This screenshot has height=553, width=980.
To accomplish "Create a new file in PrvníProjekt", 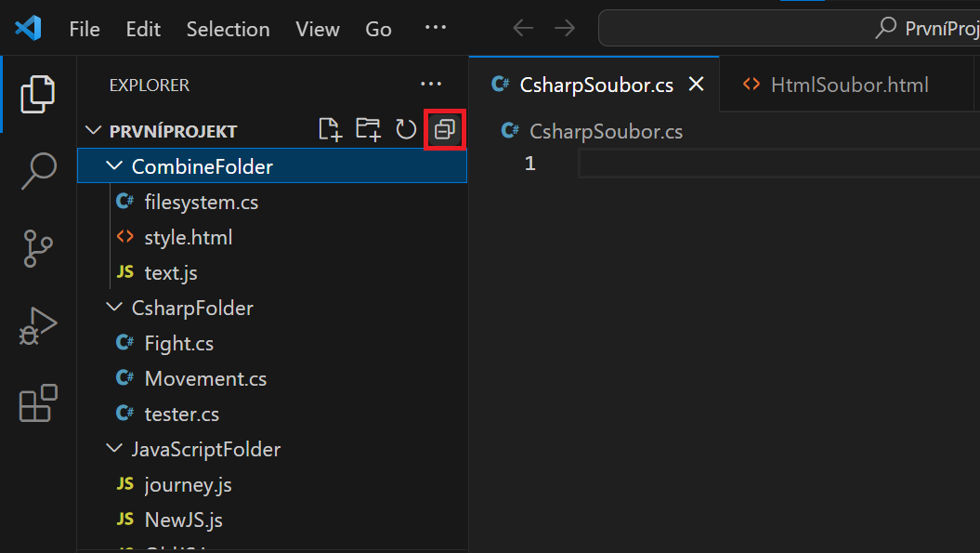I will click(x=330, y=129).
